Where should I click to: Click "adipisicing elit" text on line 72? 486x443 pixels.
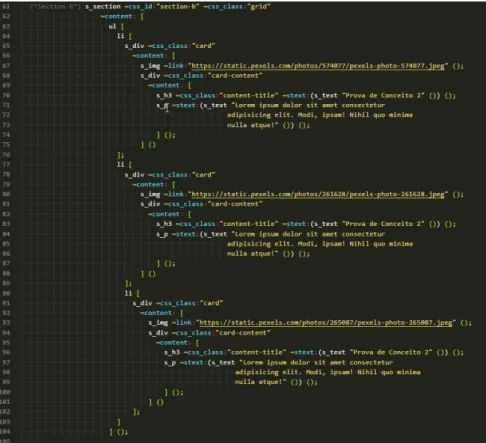point(258,115)
